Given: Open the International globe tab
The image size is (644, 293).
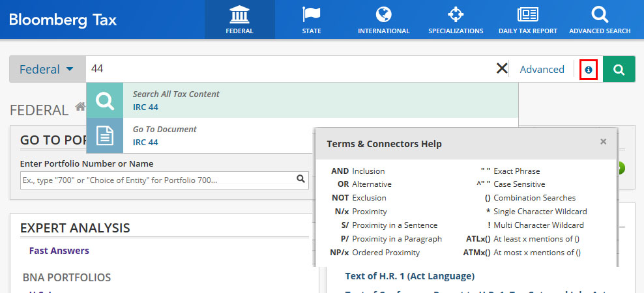Looking at the screenshot, I should tap(383, 20).
